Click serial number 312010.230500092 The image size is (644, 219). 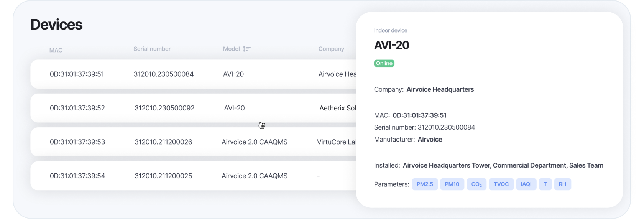tap(164, 108)
